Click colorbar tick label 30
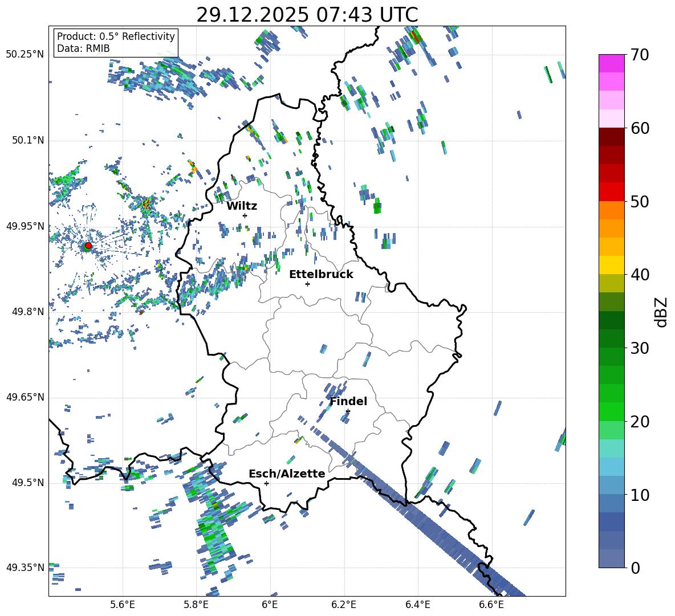Image resolution: width=675 pixels, height=616 pixels. coord(640,348)
